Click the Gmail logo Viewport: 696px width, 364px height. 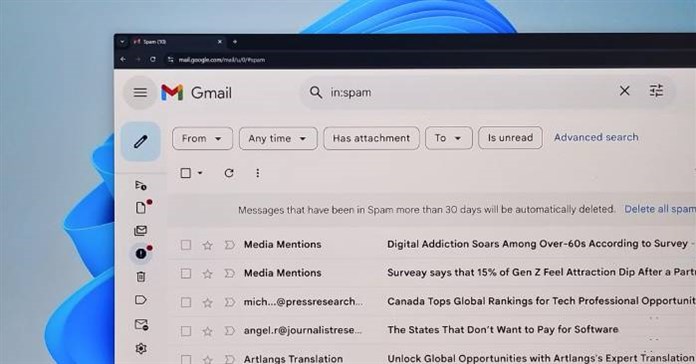click(197, 92)
